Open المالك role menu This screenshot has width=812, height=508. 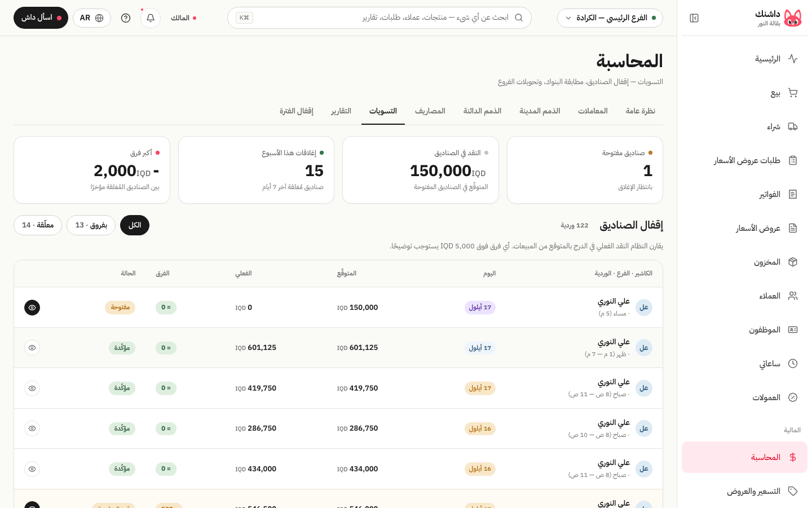184,18
